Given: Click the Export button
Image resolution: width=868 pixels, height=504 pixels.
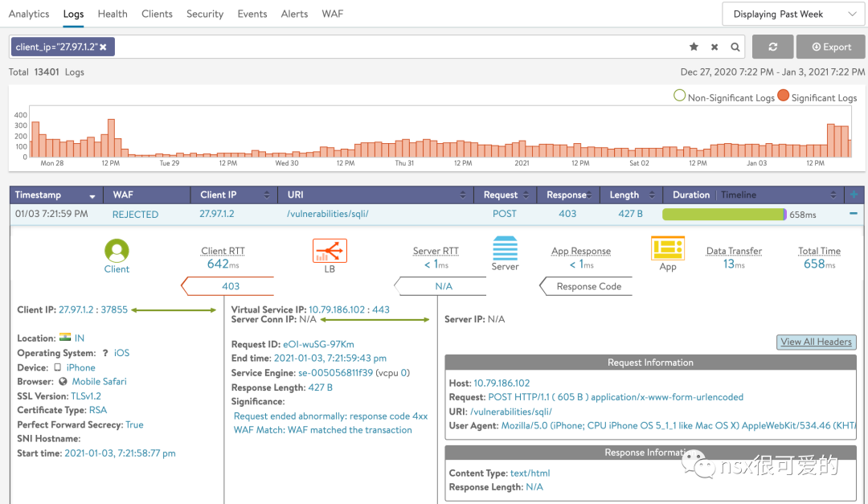Looking at the screenshot, I should click(831, 47).
